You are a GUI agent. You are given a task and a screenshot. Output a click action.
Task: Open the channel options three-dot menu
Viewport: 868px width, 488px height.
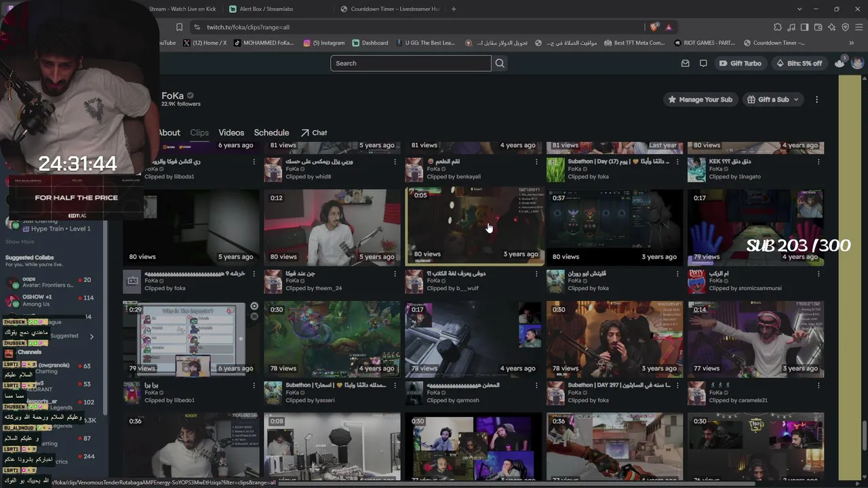coord(816,100)
